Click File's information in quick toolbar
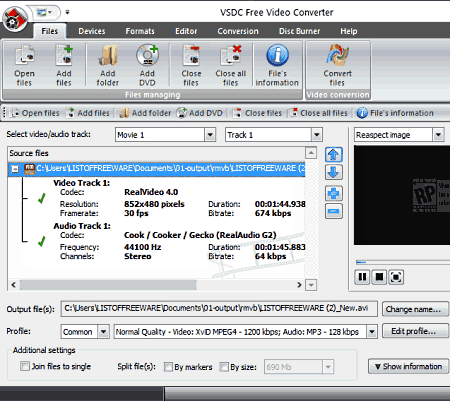 coord(395,113)
